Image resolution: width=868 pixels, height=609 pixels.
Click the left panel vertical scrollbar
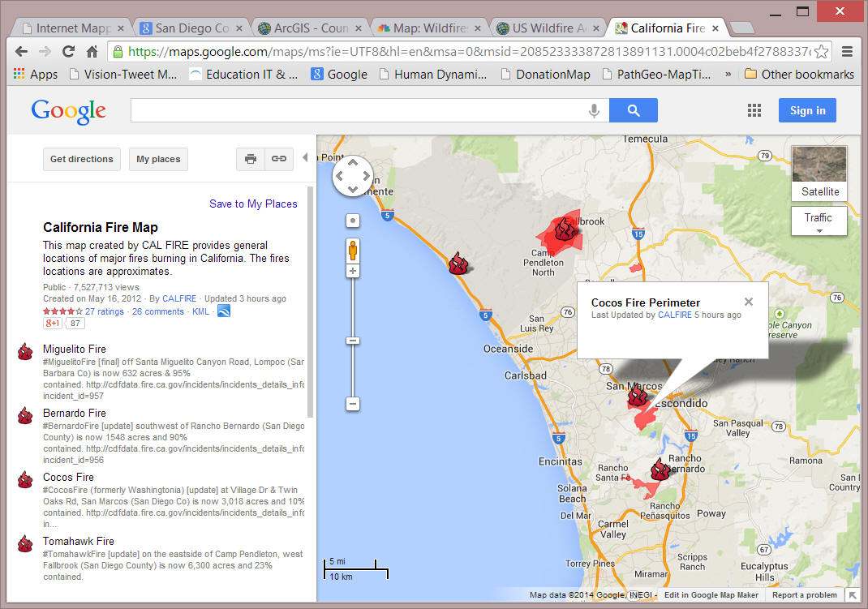(x=311, y=302)
